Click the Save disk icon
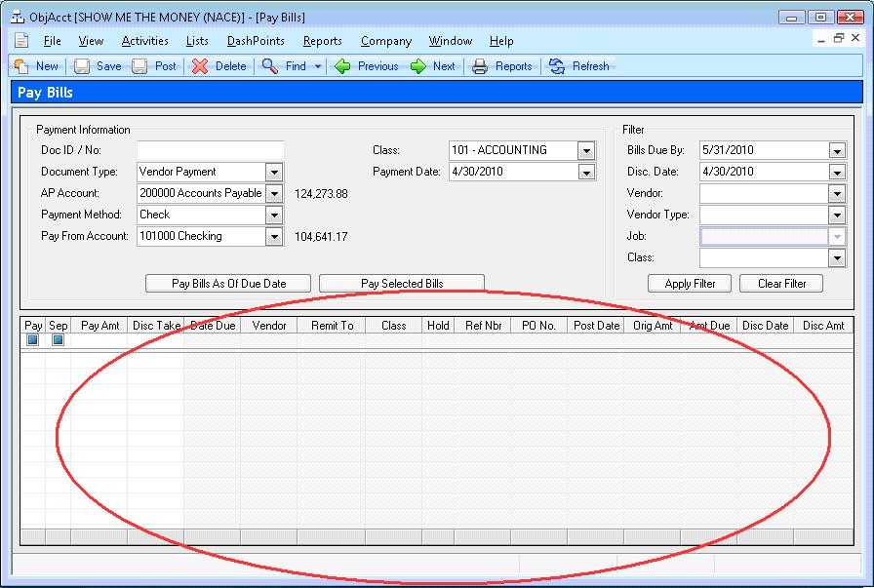The width and height of the screenshot is (874, 588). 82,66
